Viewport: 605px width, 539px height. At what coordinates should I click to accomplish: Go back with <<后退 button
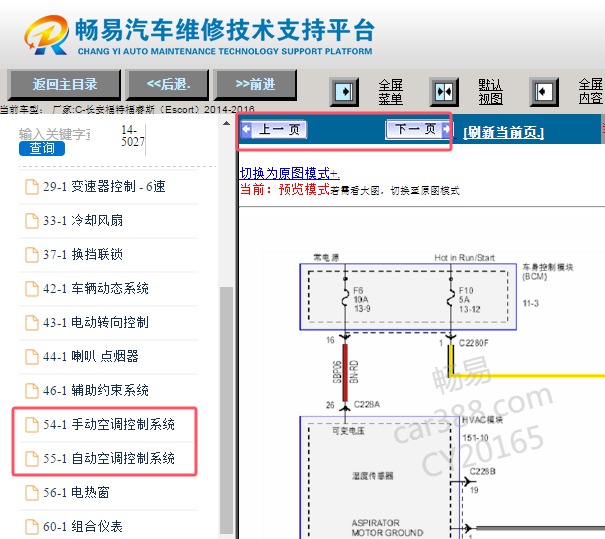(x=168, y=84)
